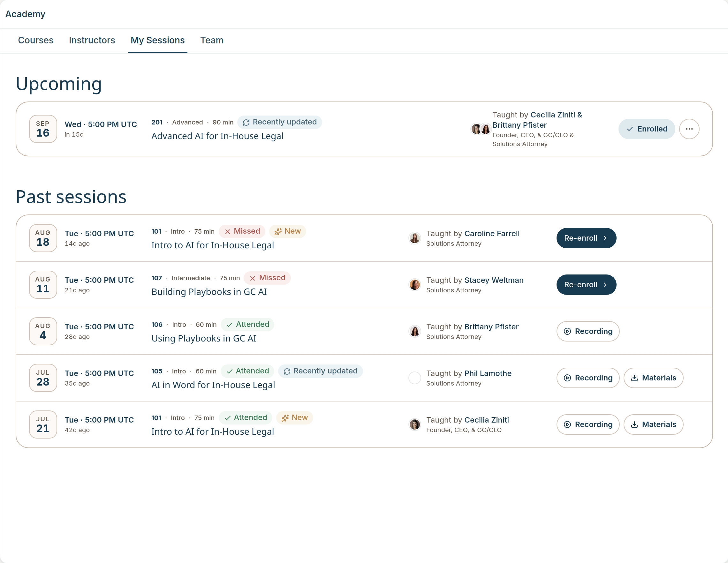
Task: Open the Aug 18 Intro to AI for In-House Legal title
Action: (x=213, y=245)
